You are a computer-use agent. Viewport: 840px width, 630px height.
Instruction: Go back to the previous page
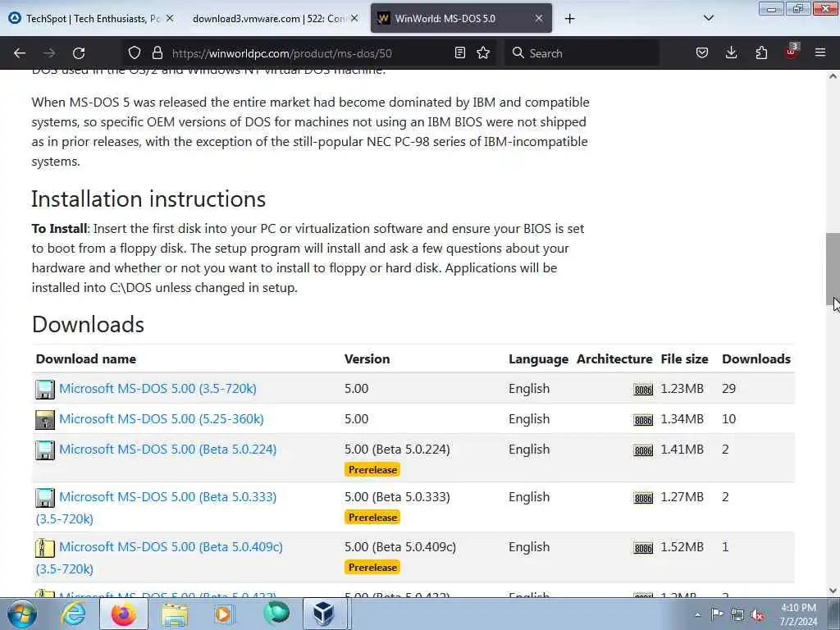point(20,53)
